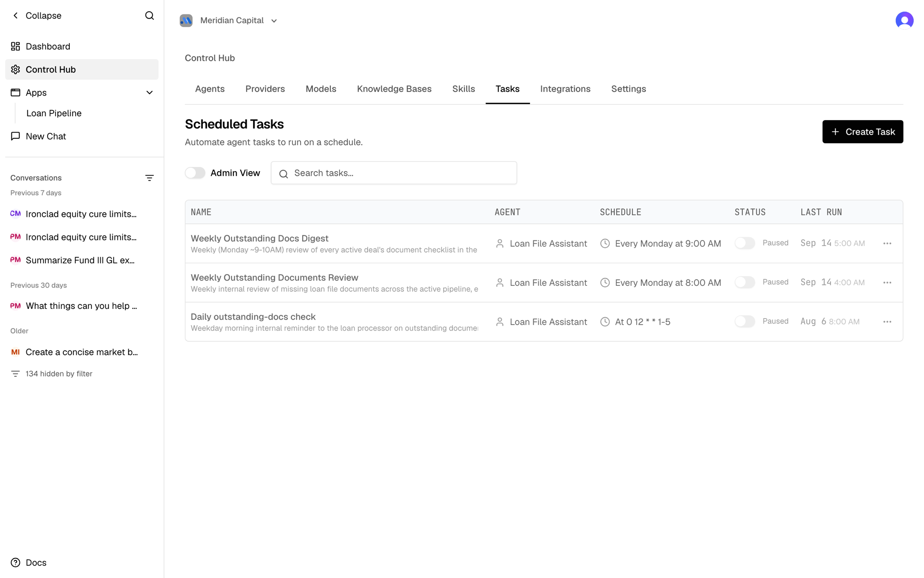
Task: Click the Weekly Outstanding Documents Review task name
Action: tap(274, 277)
